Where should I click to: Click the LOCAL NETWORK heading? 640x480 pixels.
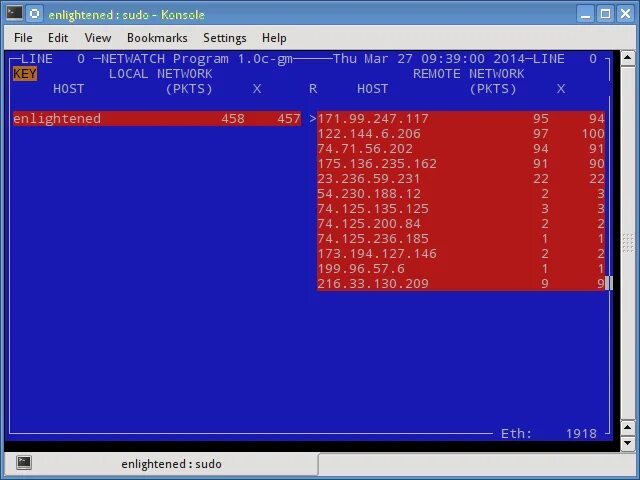click(160, 74)
